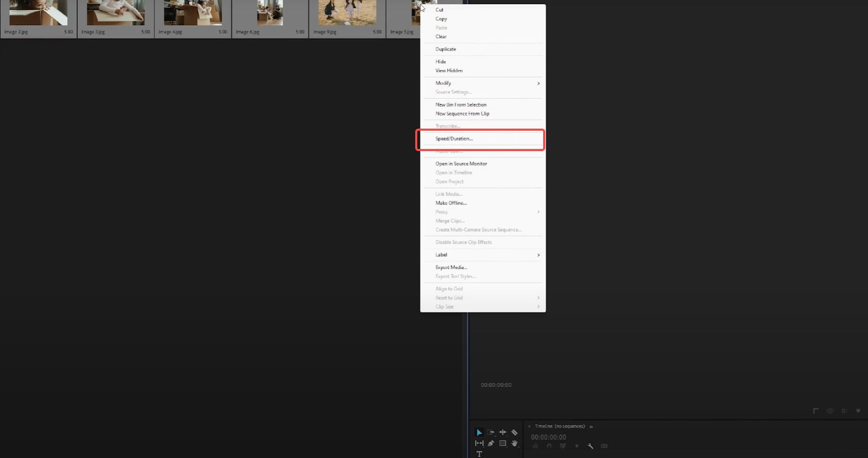Open Speed/Duration... dialog
The image size is (868, 458).
pos(483,139)
